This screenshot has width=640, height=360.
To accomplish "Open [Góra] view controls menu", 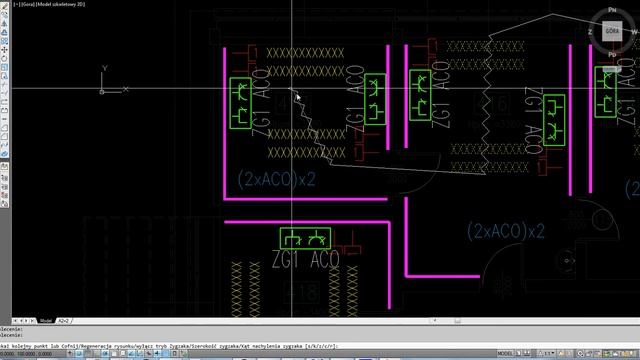I will [x=28, y=4].
